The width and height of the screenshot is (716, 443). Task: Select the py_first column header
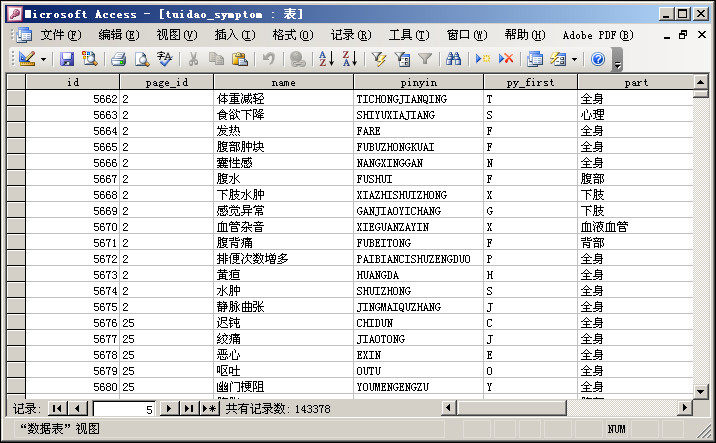coord(530,82)
